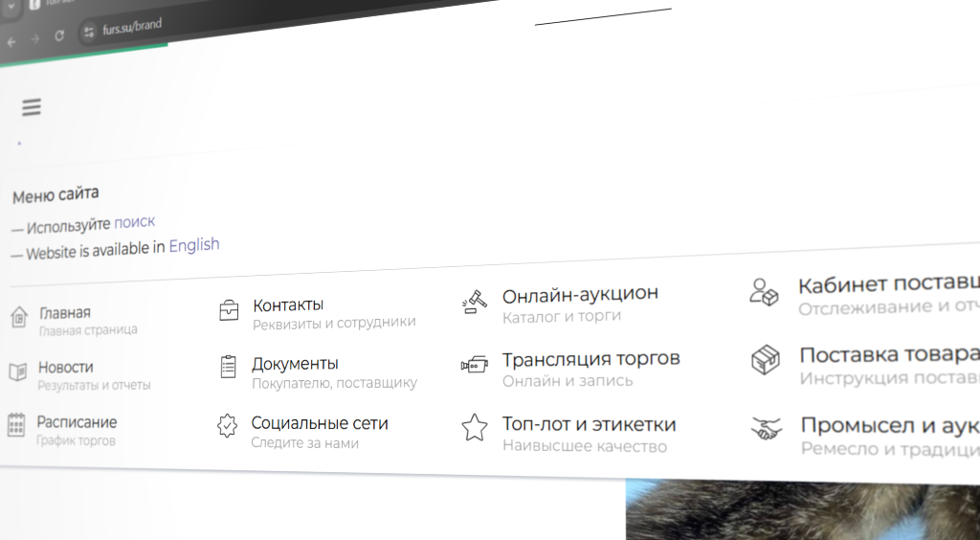This screenshot has width=980, height=540.
Task: Click the clipboard icon for Документы
Action: [228, 367]
